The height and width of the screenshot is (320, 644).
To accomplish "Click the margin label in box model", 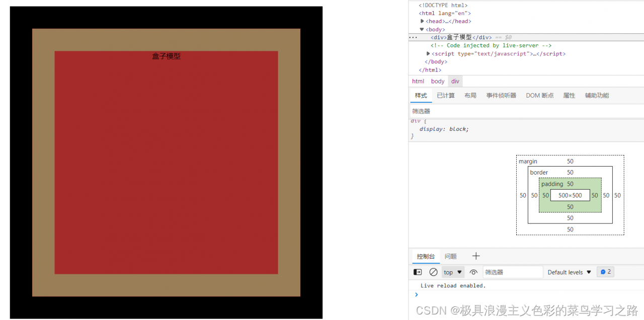I will pyautogui.click(x=528, y=162).
